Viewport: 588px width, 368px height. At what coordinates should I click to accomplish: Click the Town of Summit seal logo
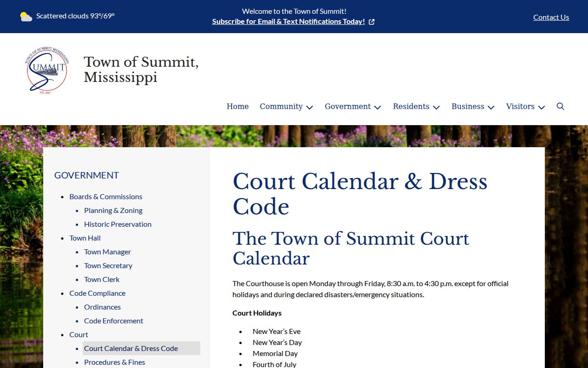(47, 70)
